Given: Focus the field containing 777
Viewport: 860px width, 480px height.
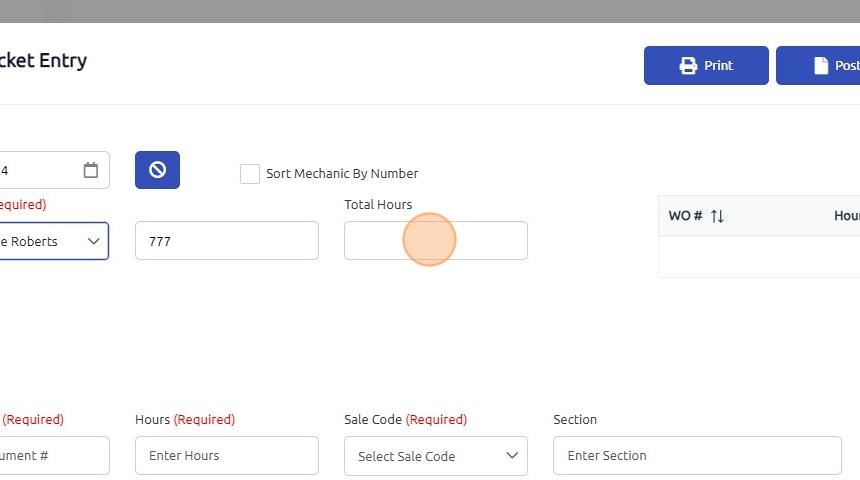Looking at the screenshot, I should pos(226,241).
